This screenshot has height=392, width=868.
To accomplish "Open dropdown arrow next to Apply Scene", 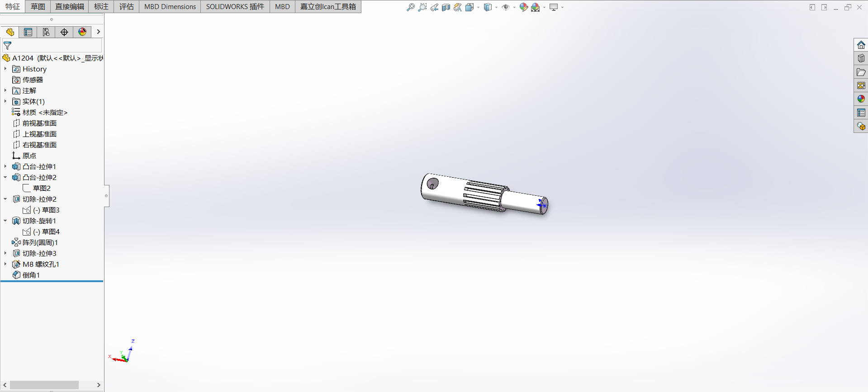I will [544, 8].
